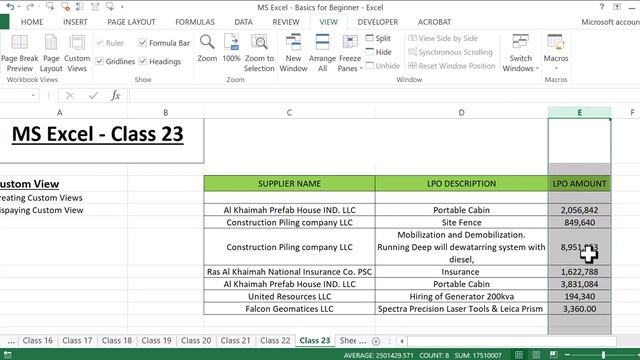Open the DEVELOPER ribbon tab
This screenshot has height=360, width=640.
point(378,22)
